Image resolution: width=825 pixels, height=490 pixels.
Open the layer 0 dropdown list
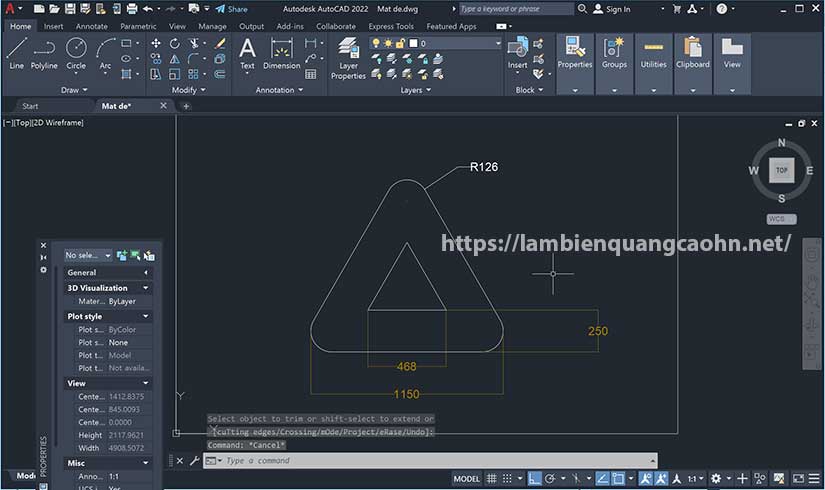498,43
